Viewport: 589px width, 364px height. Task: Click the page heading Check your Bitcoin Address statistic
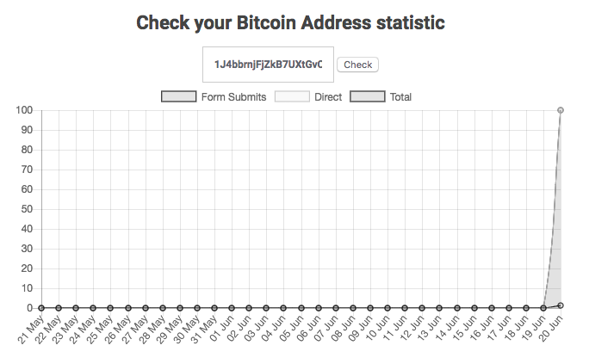pos(290,22)
